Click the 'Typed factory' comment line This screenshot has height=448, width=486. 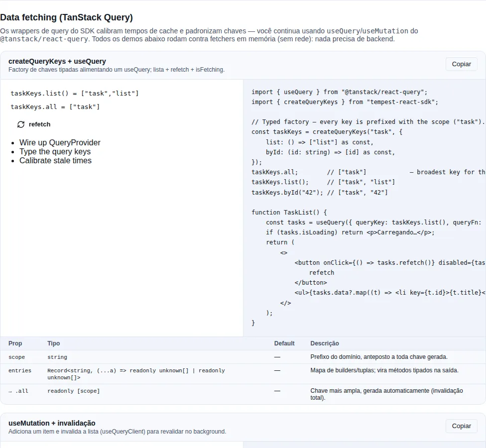click(x=368, y=122)
